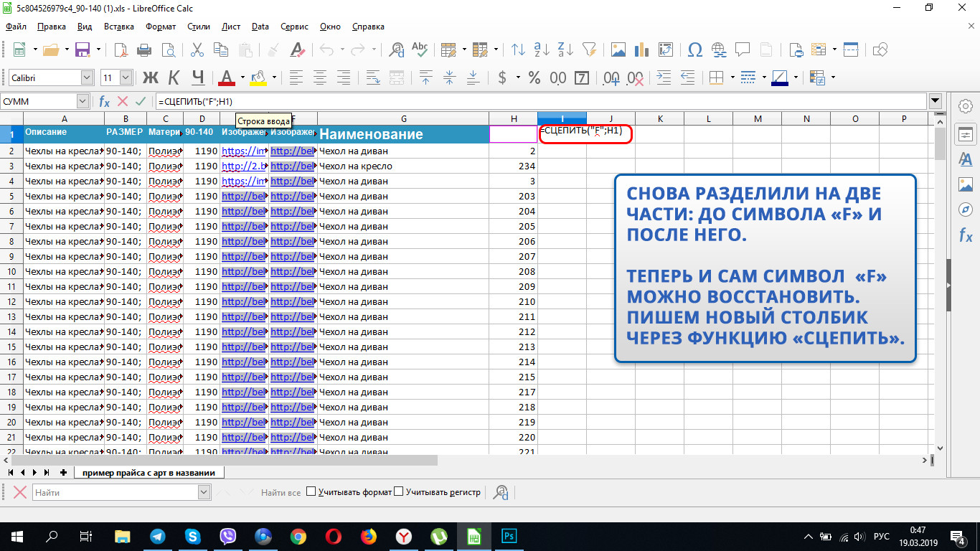Open sidebar Gallery panel icon
Screen dimensions: 980x551
966,184
